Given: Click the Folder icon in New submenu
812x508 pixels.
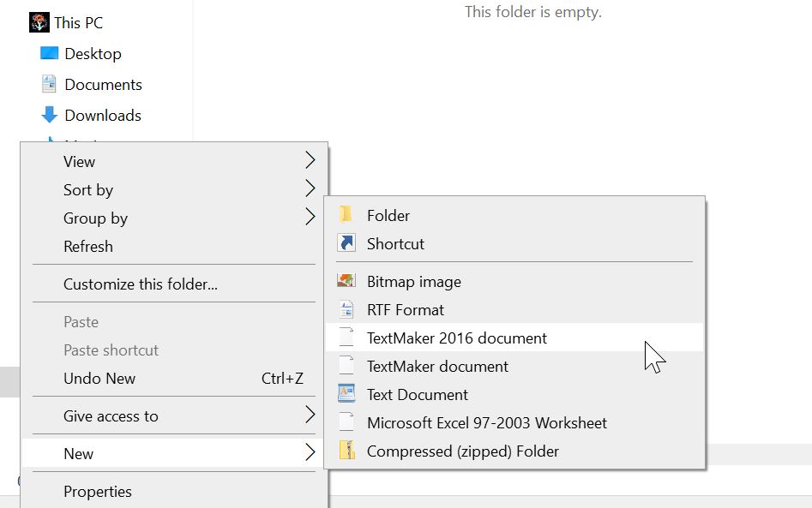Looking at the screenshot, I should pos(346,215).
